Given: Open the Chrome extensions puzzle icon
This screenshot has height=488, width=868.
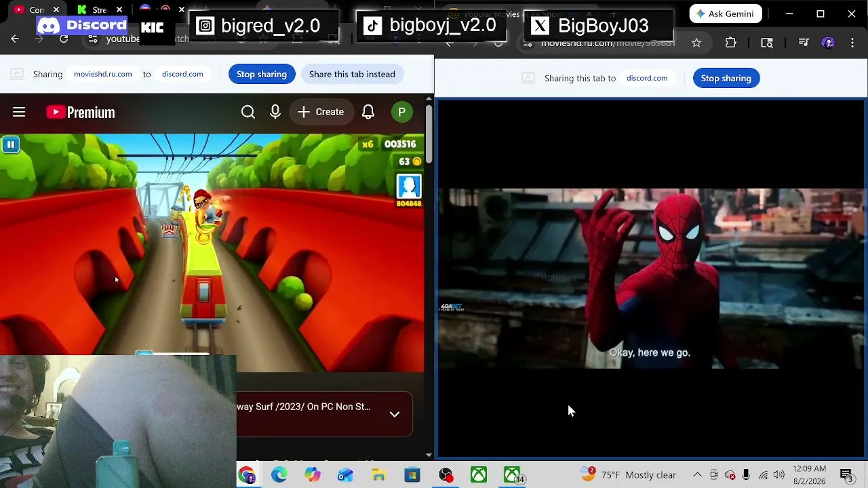Looking at the screenshot, I should coord(730,43).
